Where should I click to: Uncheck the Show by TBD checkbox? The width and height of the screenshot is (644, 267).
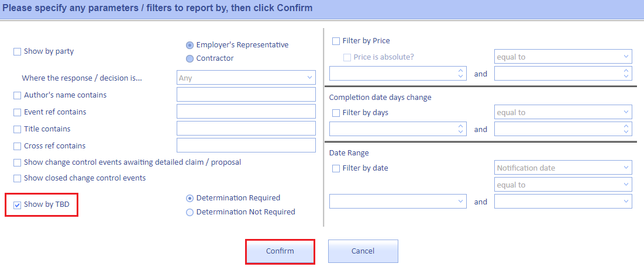[x=18, y=205]
